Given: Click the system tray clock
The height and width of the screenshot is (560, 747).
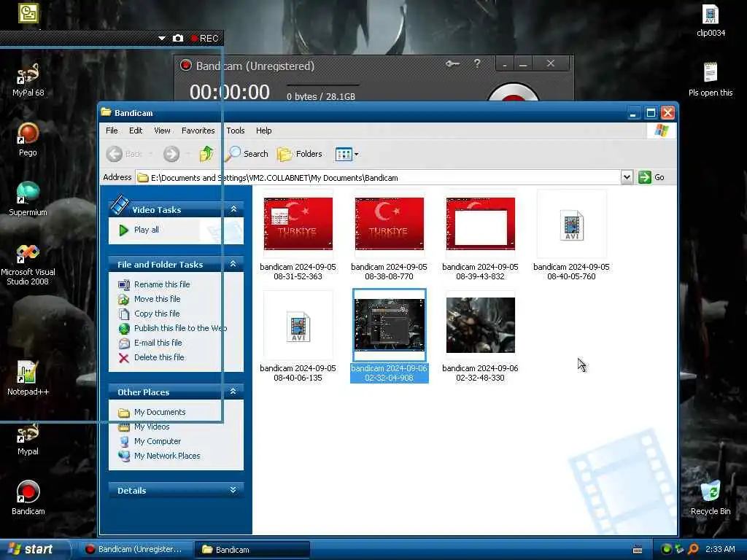Looking at the screenshot, I should point(720,549).
